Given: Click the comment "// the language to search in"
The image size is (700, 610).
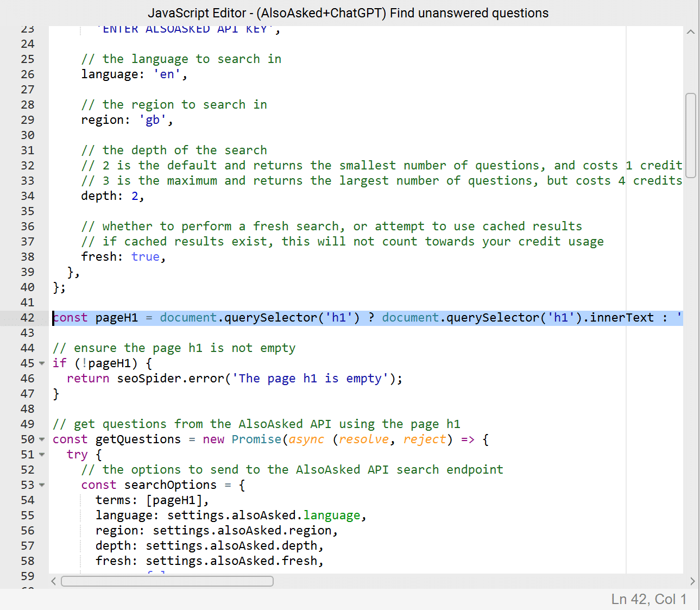Looking at the screenshot, I should pos(181,59).
